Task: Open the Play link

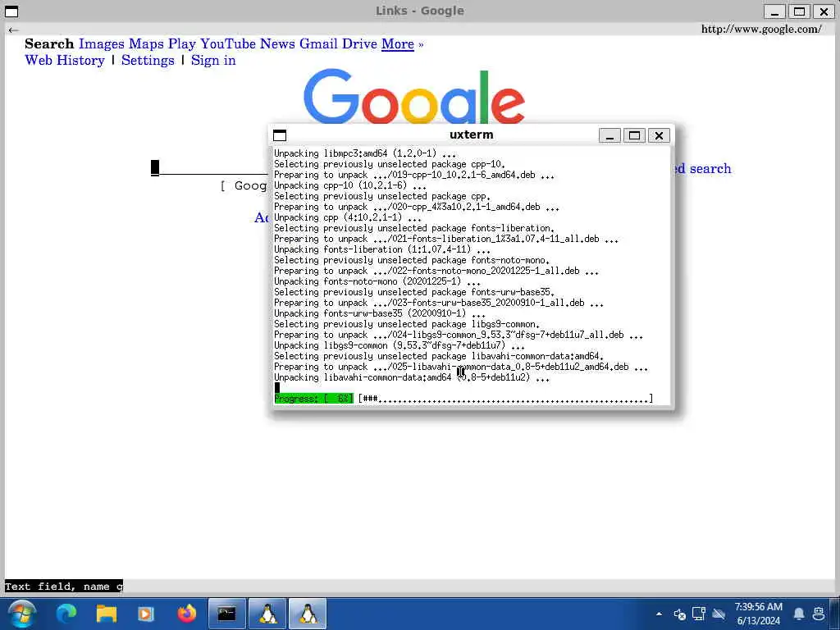Action: pos(181,44)
